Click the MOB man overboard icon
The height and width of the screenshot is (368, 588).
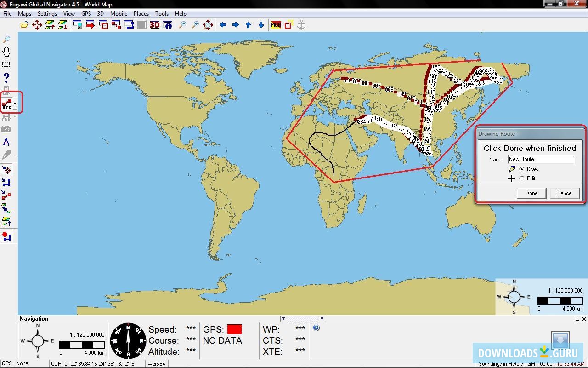tap(276, 25)
